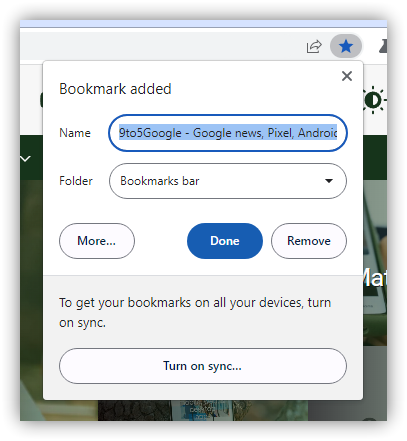Select the Turn on sync... button
This screenshot has height=441, width=407.
(203, 366)
